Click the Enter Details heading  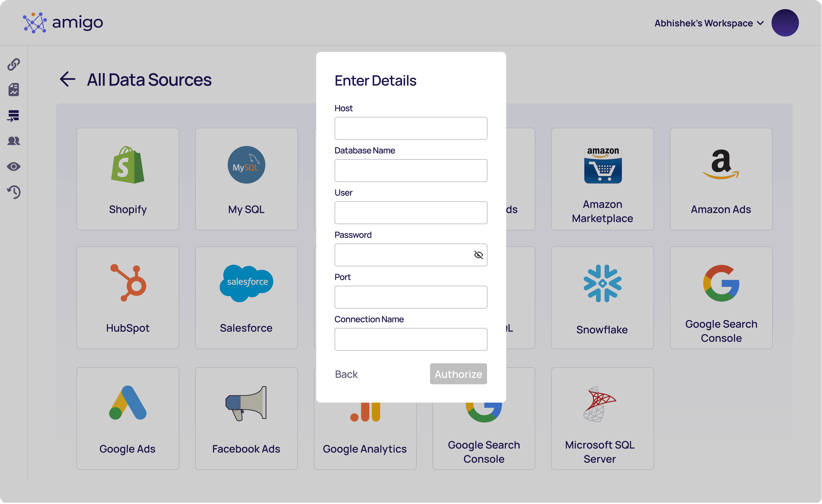click(x=376, y=81)
